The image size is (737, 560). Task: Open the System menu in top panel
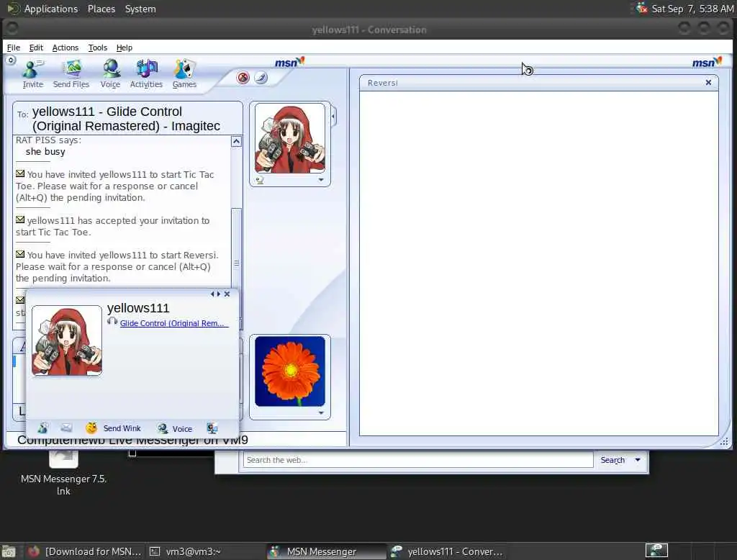click(x=140, y=9)
